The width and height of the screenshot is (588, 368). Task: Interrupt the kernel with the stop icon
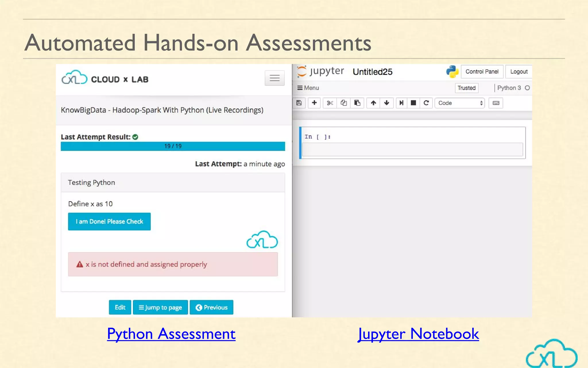point(413,103)
